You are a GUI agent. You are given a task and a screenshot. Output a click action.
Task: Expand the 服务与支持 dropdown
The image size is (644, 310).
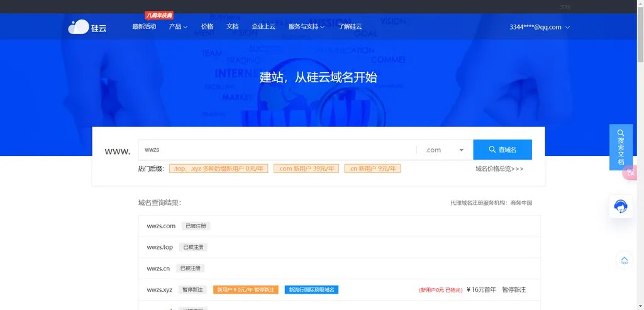(x=306, y=26)
